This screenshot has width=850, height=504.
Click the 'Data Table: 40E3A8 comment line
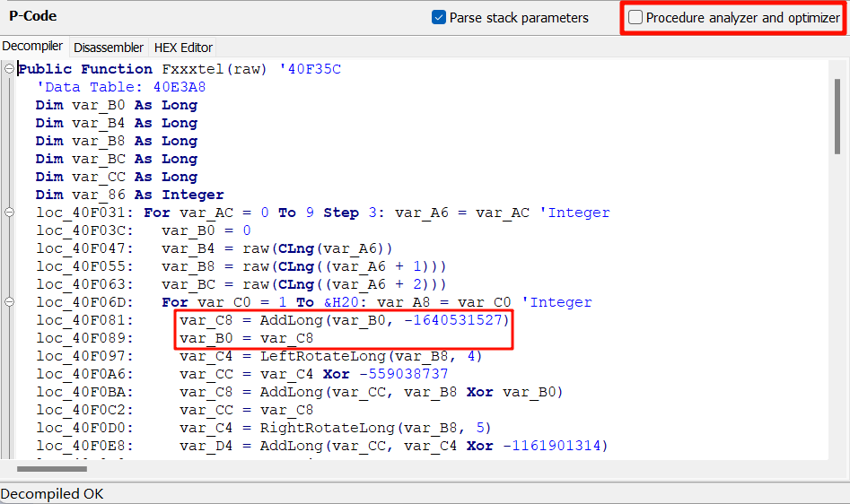point(120,87)
